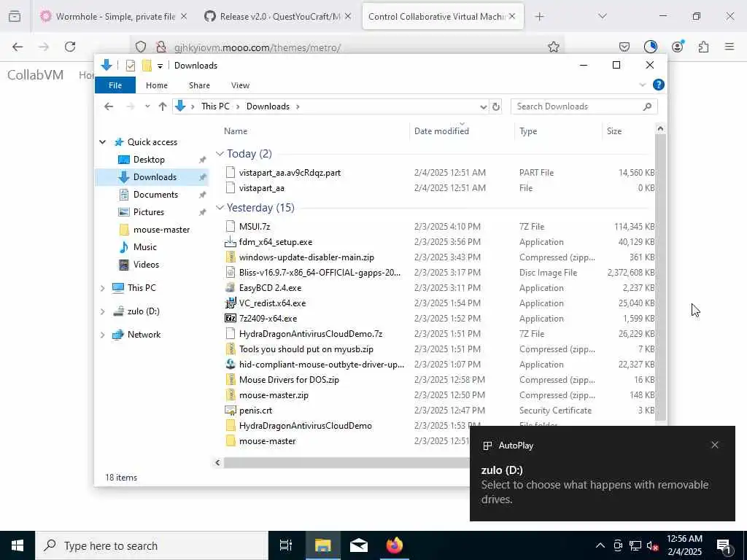Select windows-update-disabler-main.zip file
The height and width of the screenshot is (560, 747).
point(306,257)
